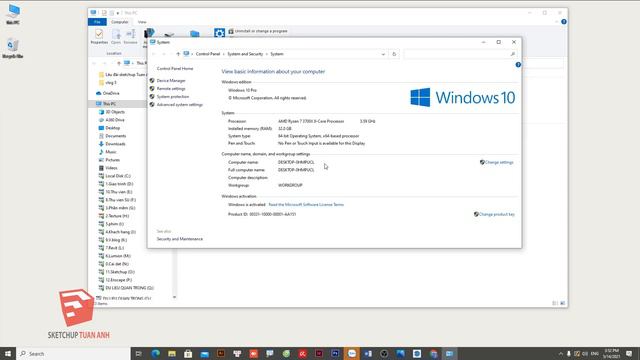This screenshot has height=360, width=640.
Task: Open File Explorer from taskbar
Action: tap(172, 353)
